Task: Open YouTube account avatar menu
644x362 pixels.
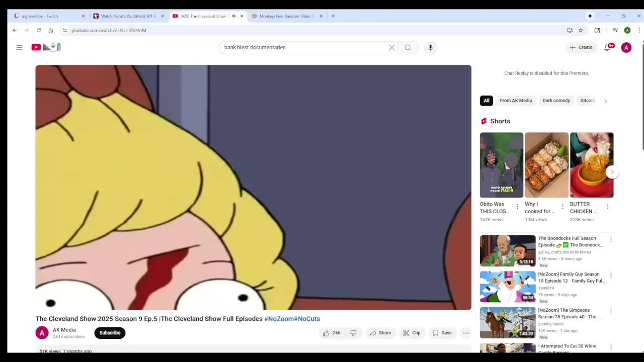Action: (626, 47)
